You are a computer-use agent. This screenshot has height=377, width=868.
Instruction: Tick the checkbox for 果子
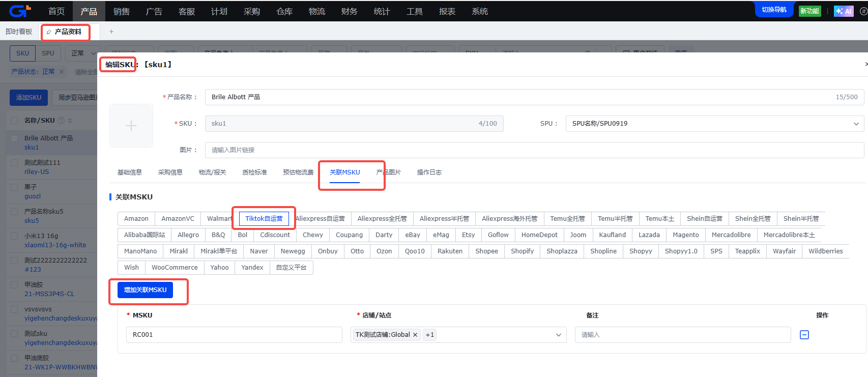click(14, 187)
